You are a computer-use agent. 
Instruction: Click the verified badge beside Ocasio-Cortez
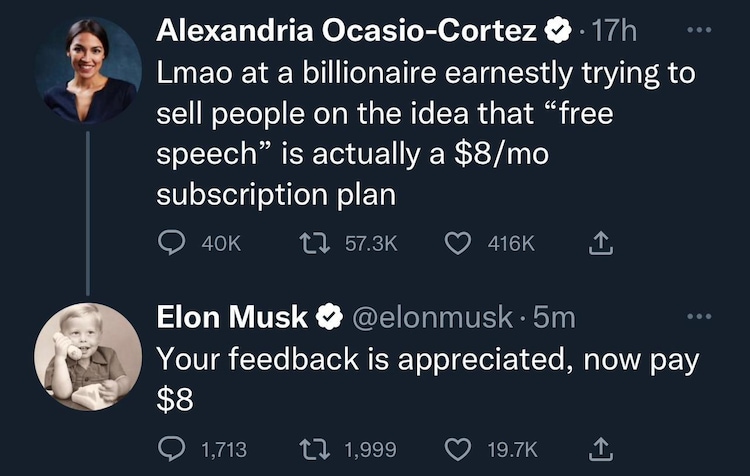tap(556, 32)
